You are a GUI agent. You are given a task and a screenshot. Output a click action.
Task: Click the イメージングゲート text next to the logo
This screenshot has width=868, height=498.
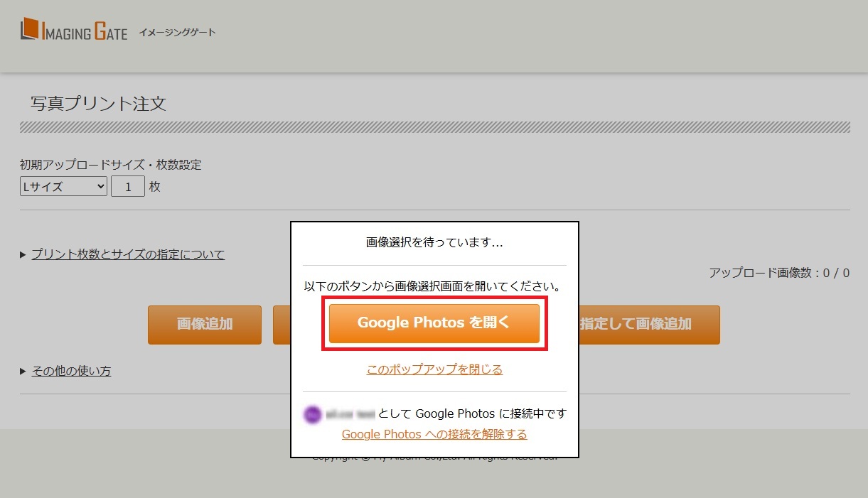point(178,32)
